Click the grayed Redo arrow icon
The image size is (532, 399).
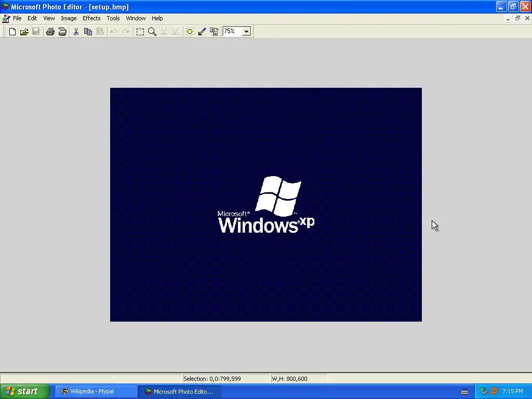pos(126,32)
